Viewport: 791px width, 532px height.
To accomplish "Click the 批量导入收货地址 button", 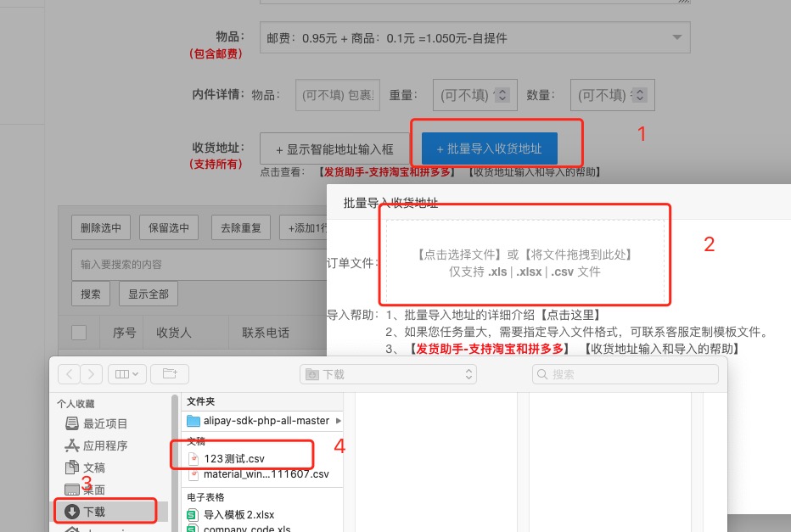I will click(489, 148).
